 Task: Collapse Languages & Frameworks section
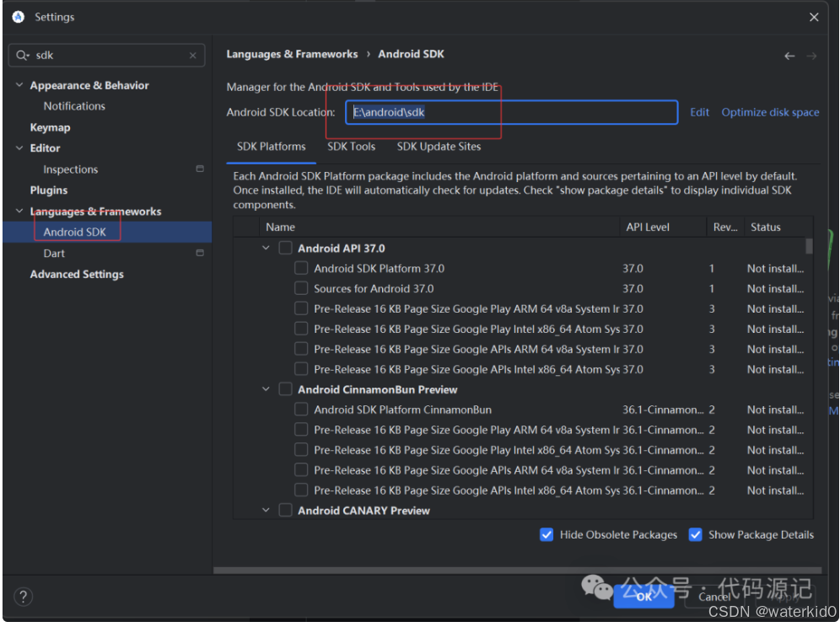coord(19,212)
